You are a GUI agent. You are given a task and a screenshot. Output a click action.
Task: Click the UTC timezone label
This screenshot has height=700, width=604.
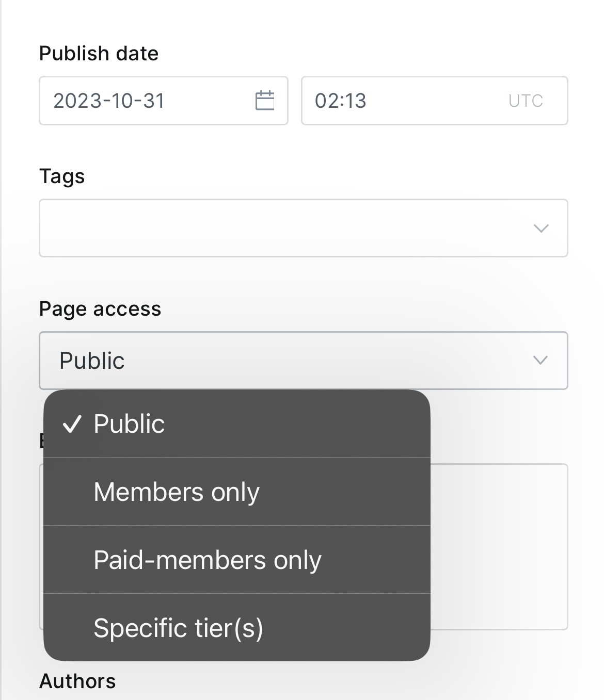click(526, 101)
